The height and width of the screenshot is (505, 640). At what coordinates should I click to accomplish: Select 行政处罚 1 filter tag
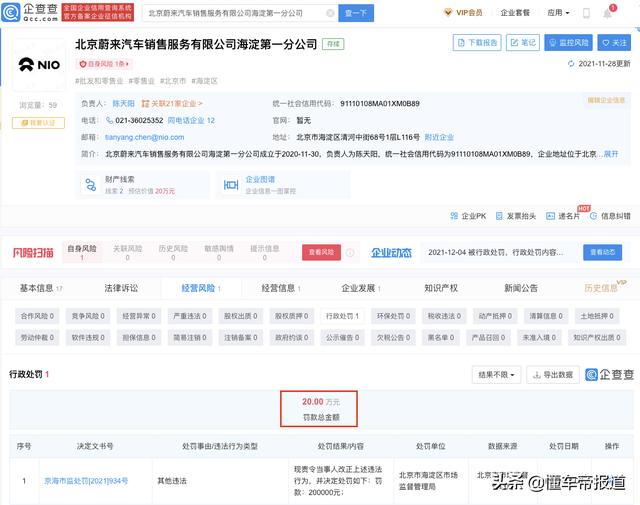click(x=342, y=316)
